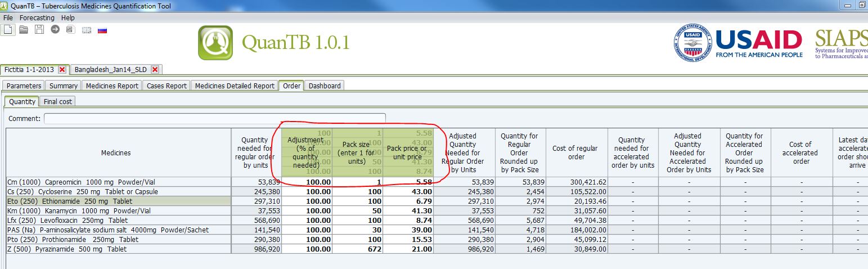Switch to Bangladesh_Jan14_SLD document tab
This screenshot has width=868, height=269.
click(111, 69)
